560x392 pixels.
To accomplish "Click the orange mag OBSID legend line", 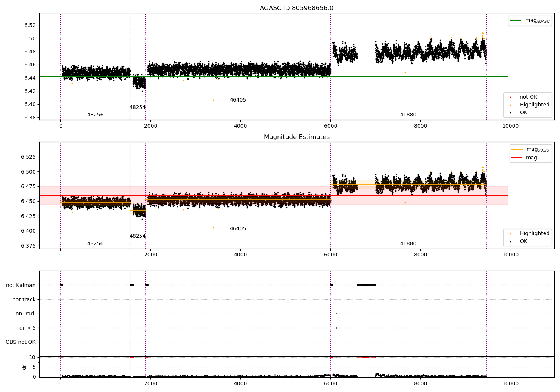I will 517,149.
